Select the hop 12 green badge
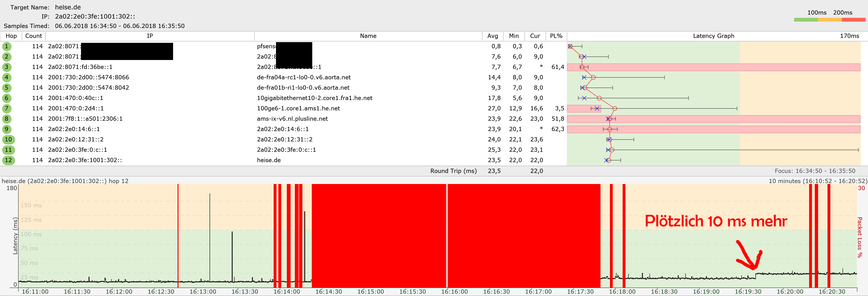The height and width of the screenshot is (296, 868). [8, 160]
